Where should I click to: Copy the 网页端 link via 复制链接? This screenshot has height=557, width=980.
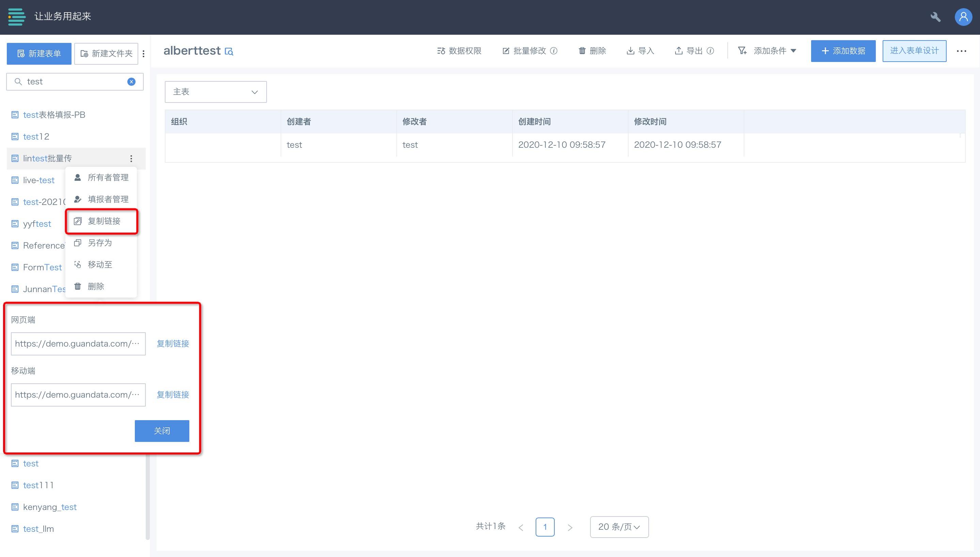(173, 344)
